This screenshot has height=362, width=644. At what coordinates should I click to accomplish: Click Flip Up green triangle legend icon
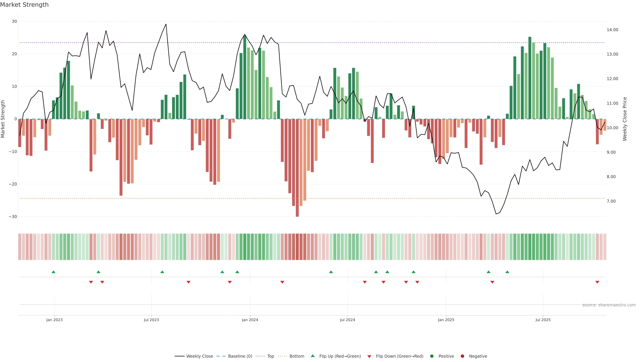(x=312, y=356)
